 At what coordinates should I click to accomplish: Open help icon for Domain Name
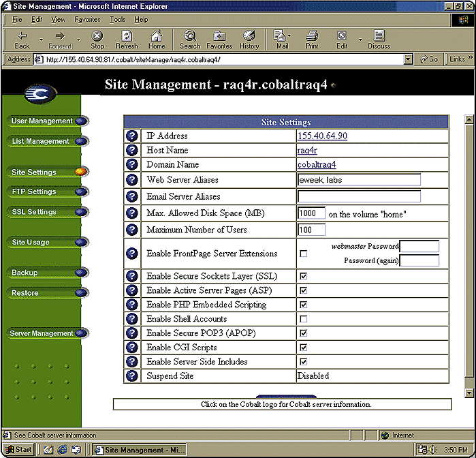pos(132,164)
